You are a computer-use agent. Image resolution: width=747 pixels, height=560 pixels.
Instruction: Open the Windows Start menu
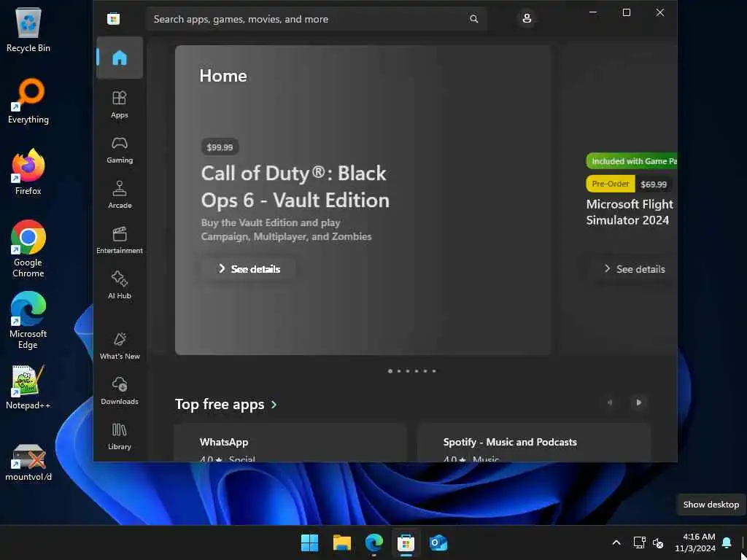click(x=309, y=542)
